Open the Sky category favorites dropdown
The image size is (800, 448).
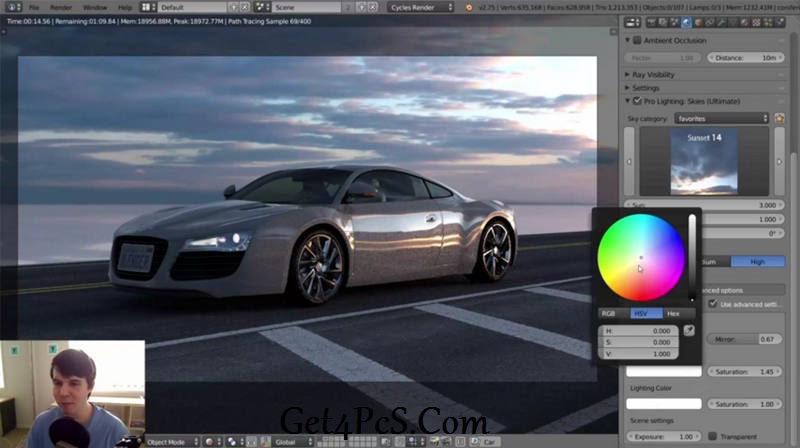[x=721, y=118]
